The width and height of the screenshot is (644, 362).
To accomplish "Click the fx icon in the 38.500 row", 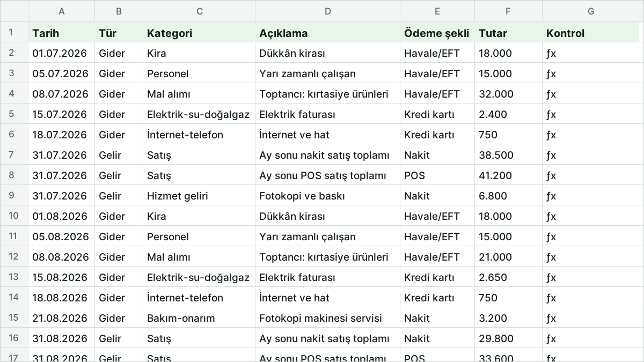I will pyautogui.click(x=551, y=156).
